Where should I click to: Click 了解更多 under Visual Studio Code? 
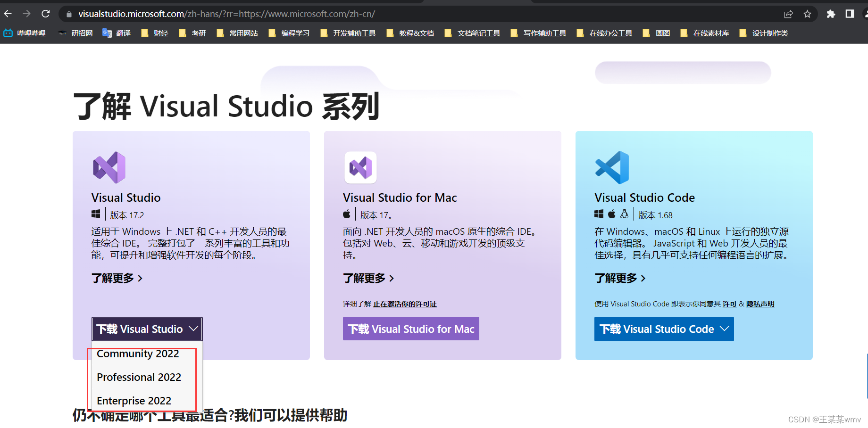pos(620,278)
